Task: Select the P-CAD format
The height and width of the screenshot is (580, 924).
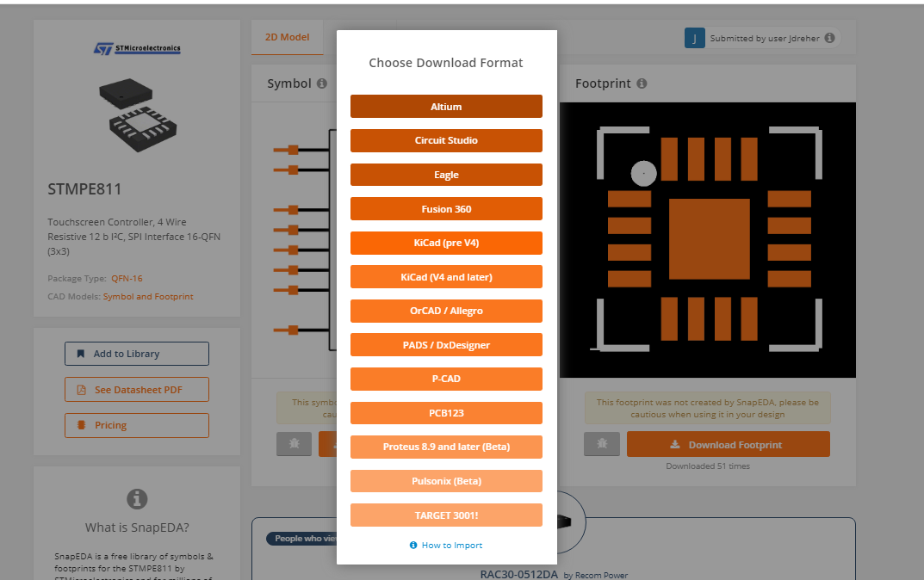Action: pos(446,379)
